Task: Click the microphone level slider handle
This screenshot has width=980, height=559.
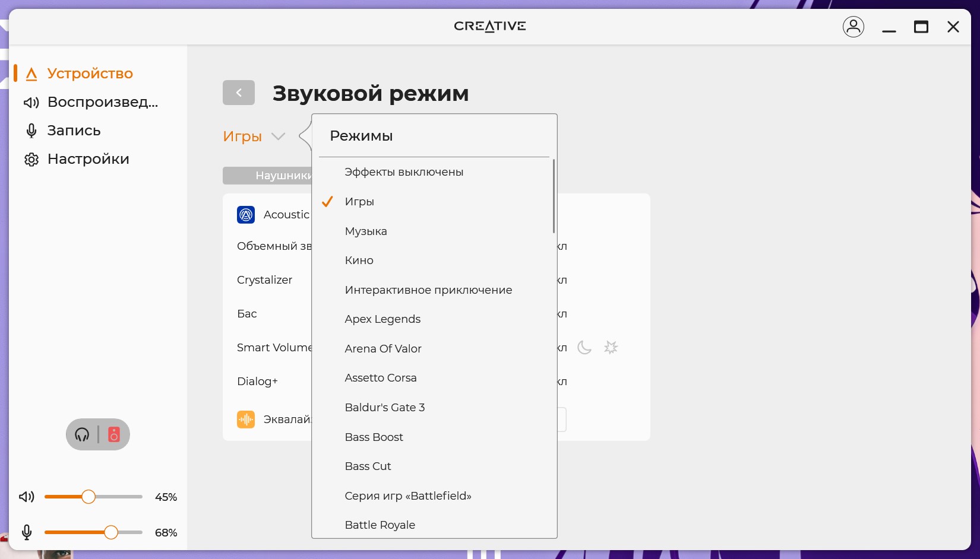Action: [111, 532]
